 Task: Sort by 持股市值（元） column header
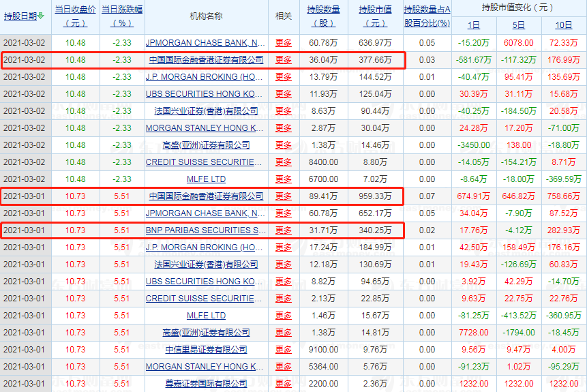(x=375, y=16)
